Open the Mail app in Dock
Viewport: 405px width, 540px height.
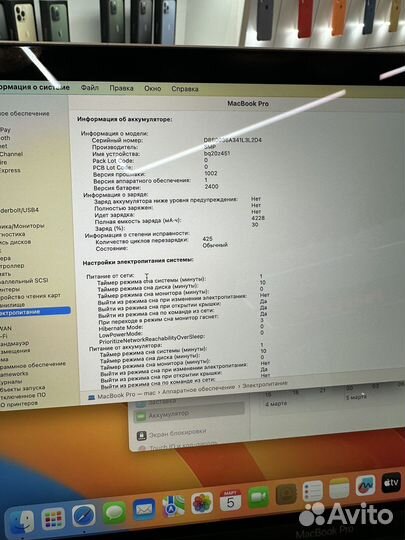tap(144, 509)
